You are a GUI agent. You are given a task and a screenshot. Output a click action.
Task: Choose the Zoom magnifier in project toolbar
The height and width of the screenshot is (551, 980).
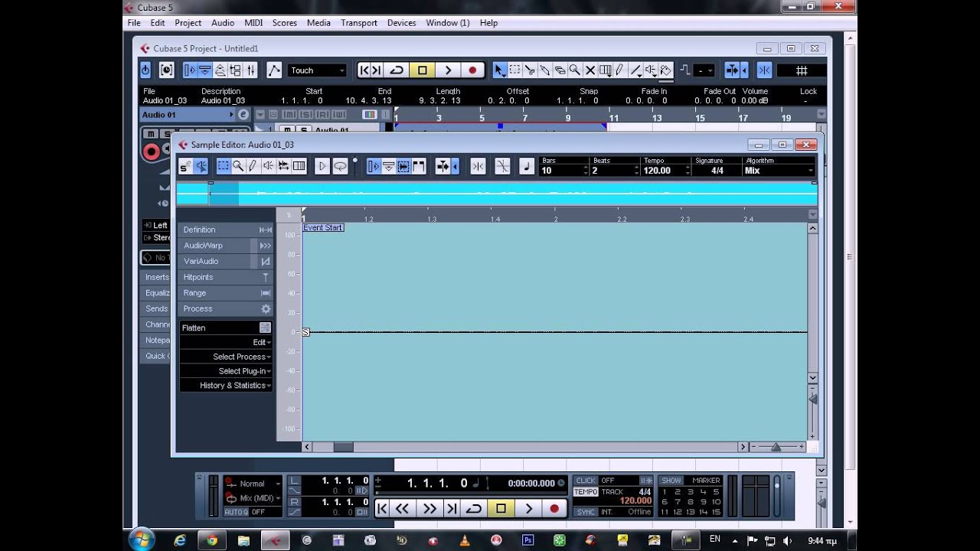[574, 70]
